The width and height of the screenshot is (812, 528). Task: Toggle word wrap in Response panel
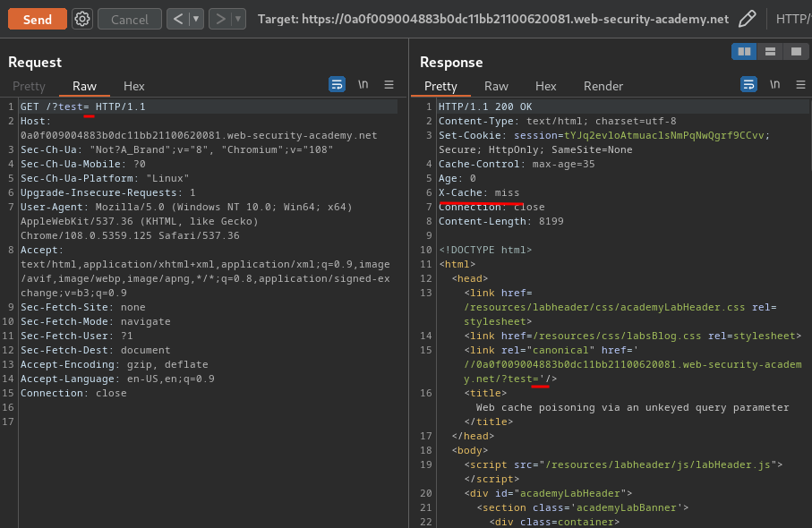(748, 84)
